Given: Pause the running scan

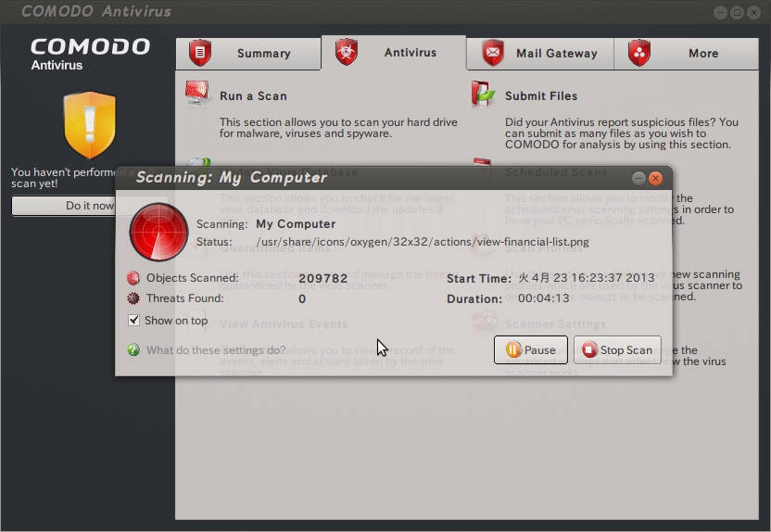Looking at the screenshot, I should click(531, 350).
